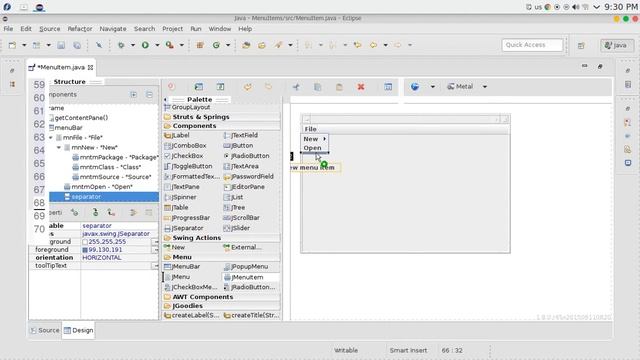Click the Open Perspective icon beside Java
Viewport: 640px width, 360px height.
[x=581, y=45]
